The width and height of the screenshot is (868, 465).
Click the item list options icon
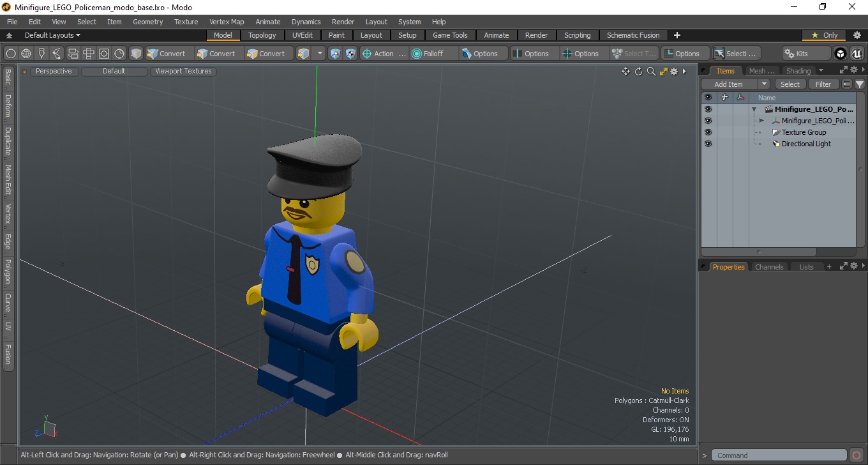(x=847, y=84)
